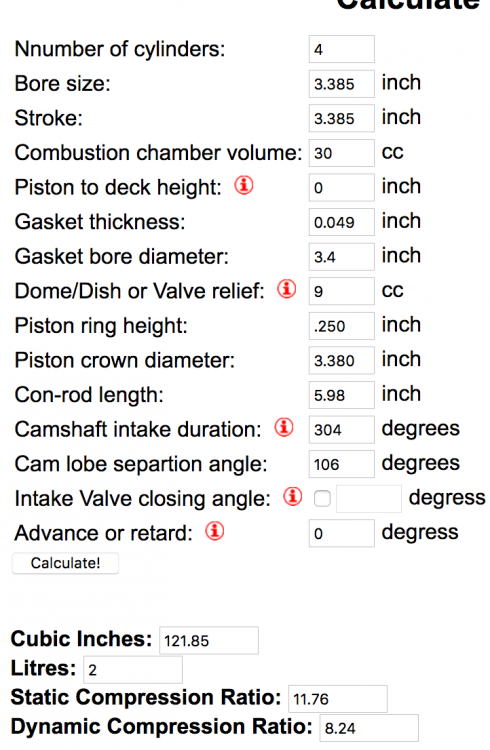
Task: Open info icon for Piston to deck height
Action: [244, 186]
